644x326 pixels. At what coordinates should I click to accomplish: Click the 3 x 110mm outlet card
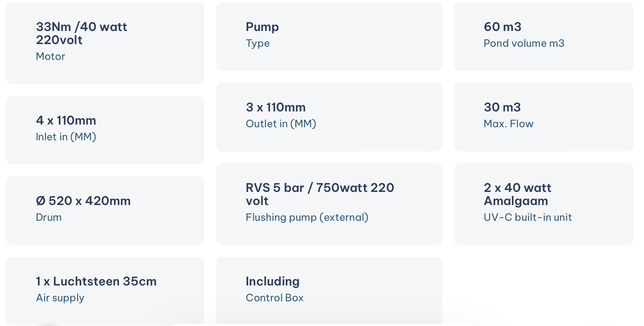pos(329,117)
